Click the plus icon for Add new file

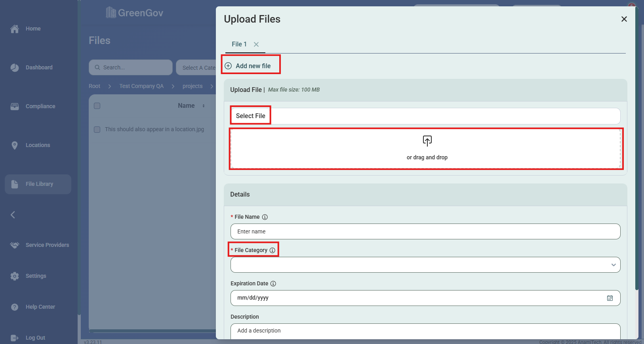coord(228,66)
